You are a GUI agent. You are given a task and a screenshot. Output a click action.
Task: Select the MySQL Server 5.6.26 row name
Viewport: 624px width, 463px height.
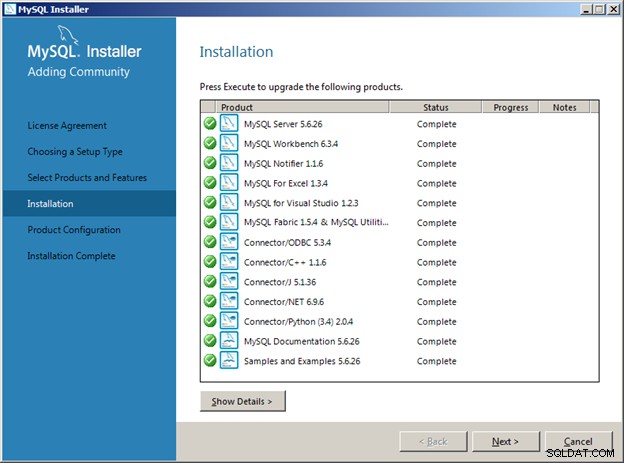(283, 124)
